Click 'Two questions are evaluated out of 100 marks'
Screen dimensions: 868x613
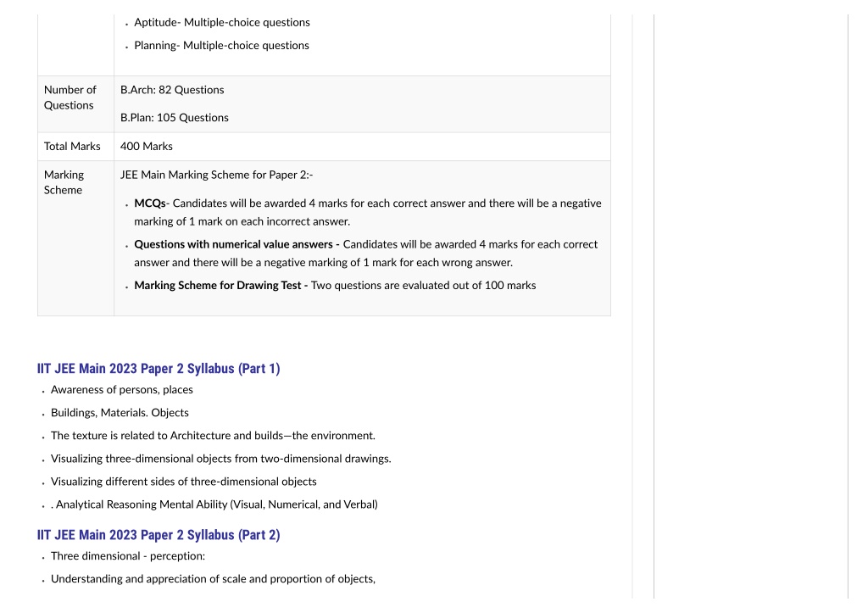424,285
